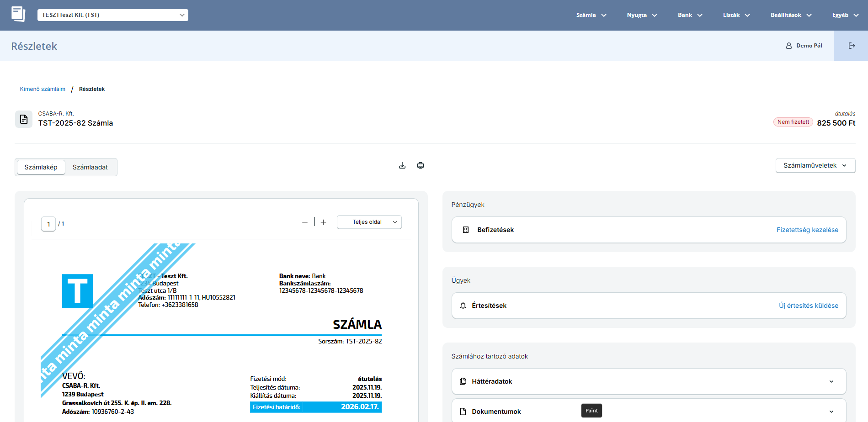This screenshot has width=868, height=422.
Task: Click the app logo icon
Action: (18, 14)
